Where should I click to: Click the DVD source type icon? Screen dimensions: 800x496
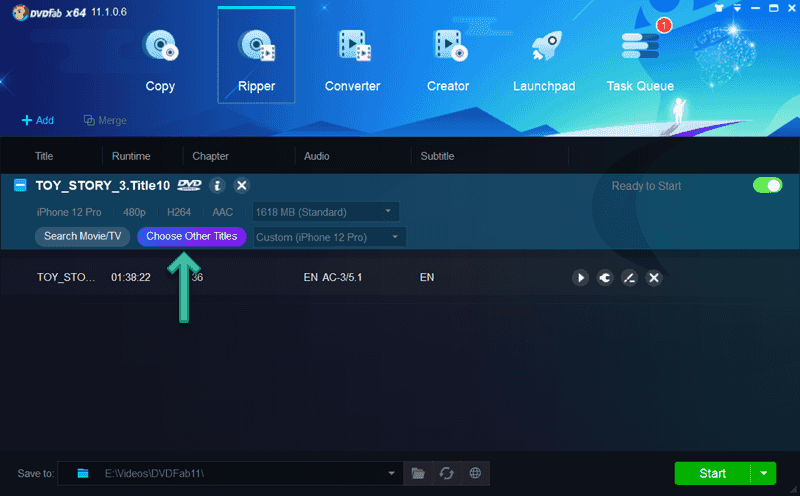pos(189,185)
